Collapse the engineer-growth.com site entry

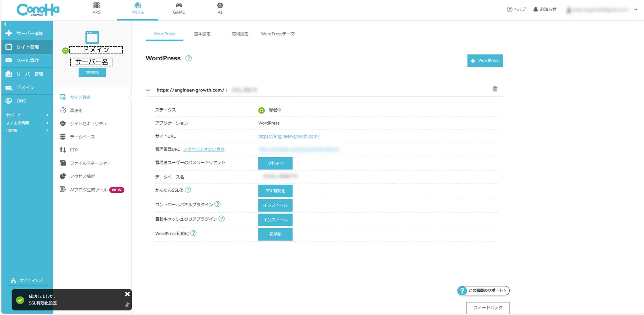click(x=148, y=90)
